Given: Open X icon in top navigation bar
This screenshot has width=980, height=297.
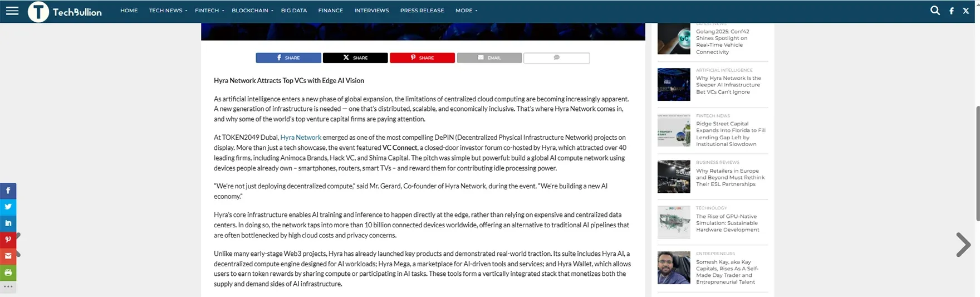Looking at the screenshot, I should coord(966,11).
